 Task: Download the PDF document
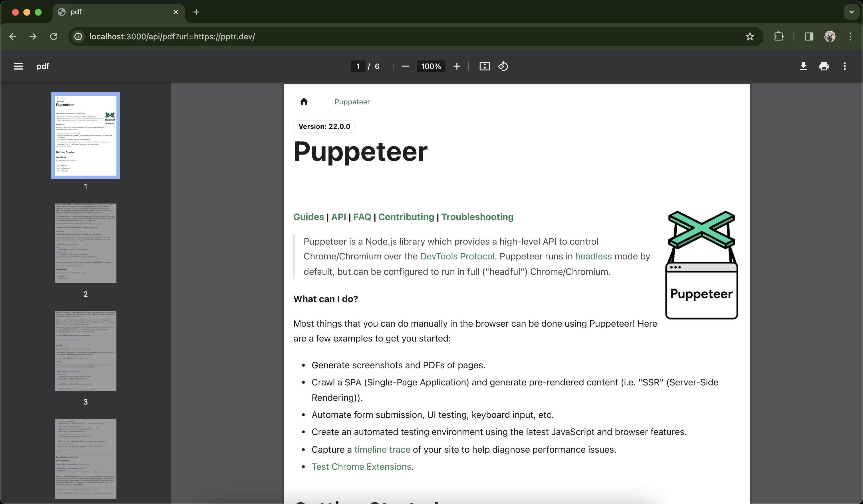click(803, 66)
